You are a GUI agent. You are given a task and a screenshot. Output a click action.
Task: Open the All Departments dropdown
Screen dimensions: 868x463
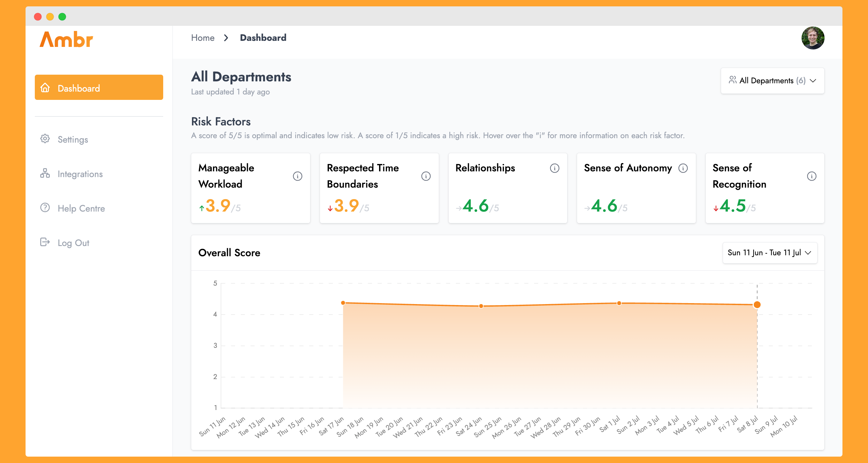pos(772,80)
